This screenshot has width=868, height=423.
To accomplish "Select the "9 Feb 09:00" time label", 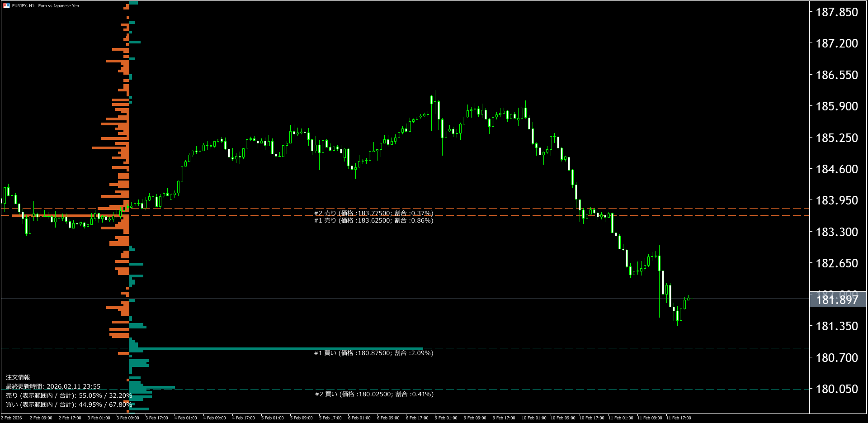I will pos(475,418).
